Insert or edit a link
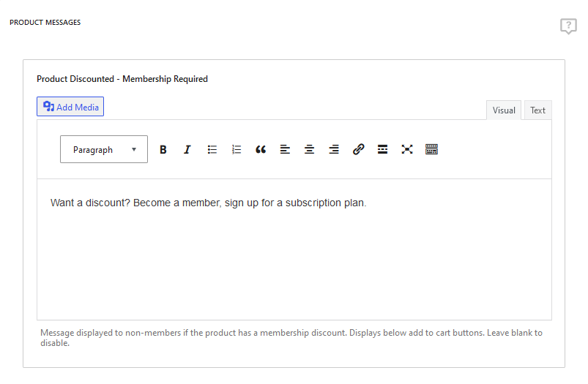This screenshot has width=588, height=384. pos(358,149)
